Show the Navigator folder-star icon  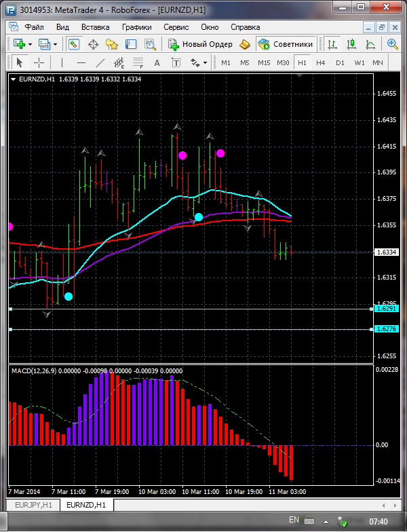(x=111, y=44)
